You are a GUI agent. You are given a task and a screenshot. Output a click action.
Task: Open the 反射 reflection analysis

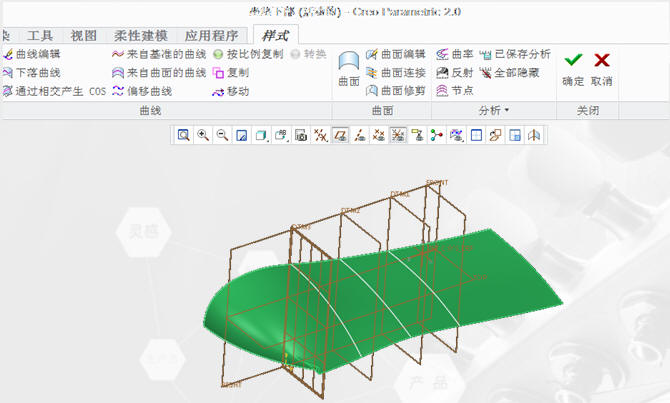(455, 73)
